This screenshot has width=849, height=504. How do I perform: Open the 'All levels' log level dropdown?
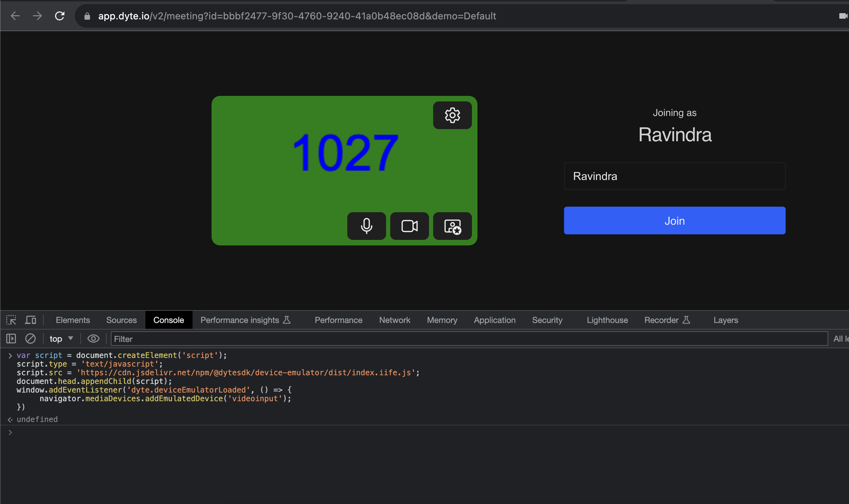click(841, 339)
